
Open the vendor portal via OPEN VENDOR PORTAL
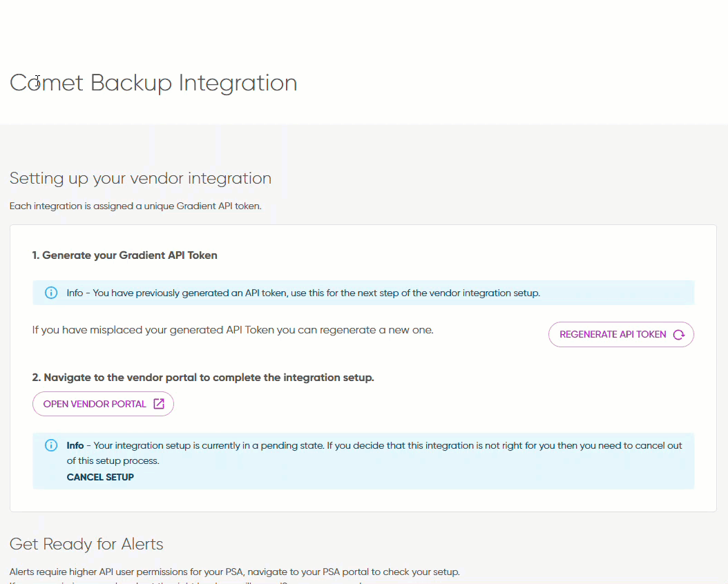(95, 404)
